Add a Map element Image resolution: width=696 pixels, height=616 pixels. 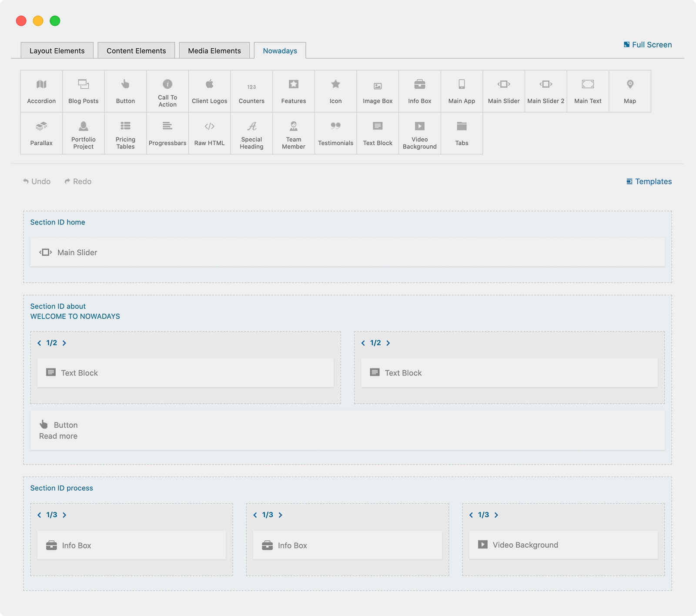(x=629, y=91)
